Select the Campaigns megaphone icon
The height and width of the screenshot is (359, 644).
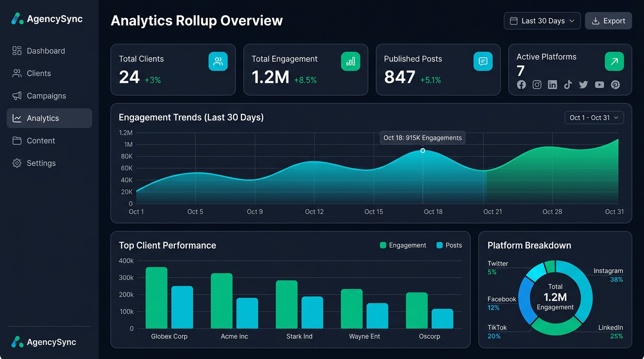coord(17,96)
